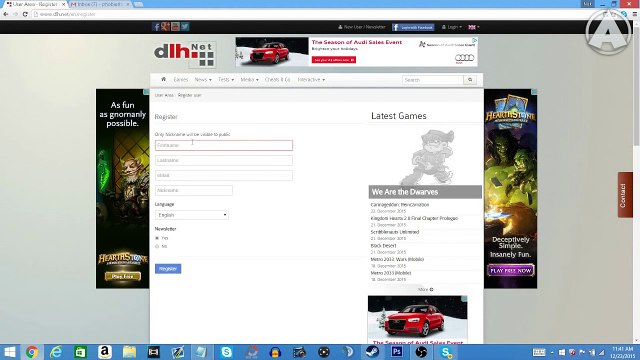Open the headphones Audacity taskbar icon
This screenshot has width=640, height=360.
click(275, 352)
